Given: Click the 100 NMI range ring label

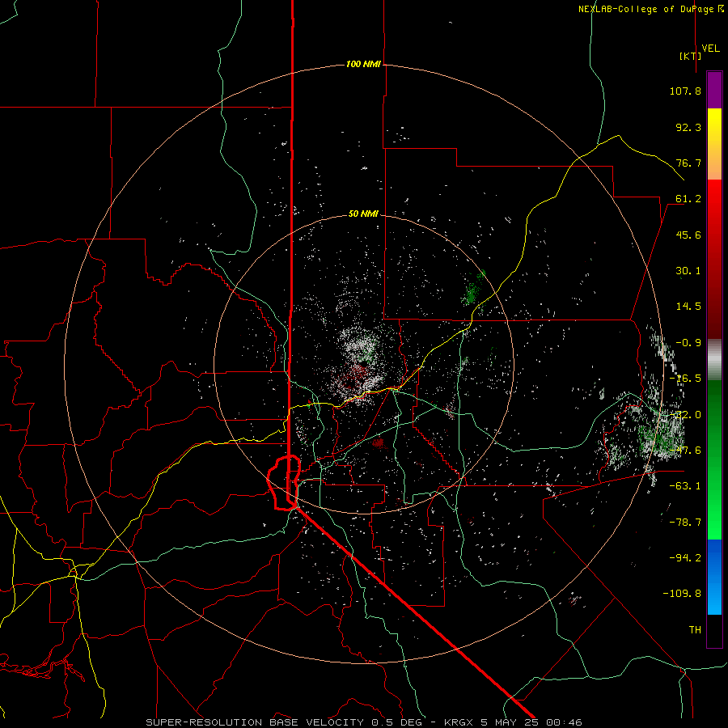Looking at the screenshot, I should [363, 64].
